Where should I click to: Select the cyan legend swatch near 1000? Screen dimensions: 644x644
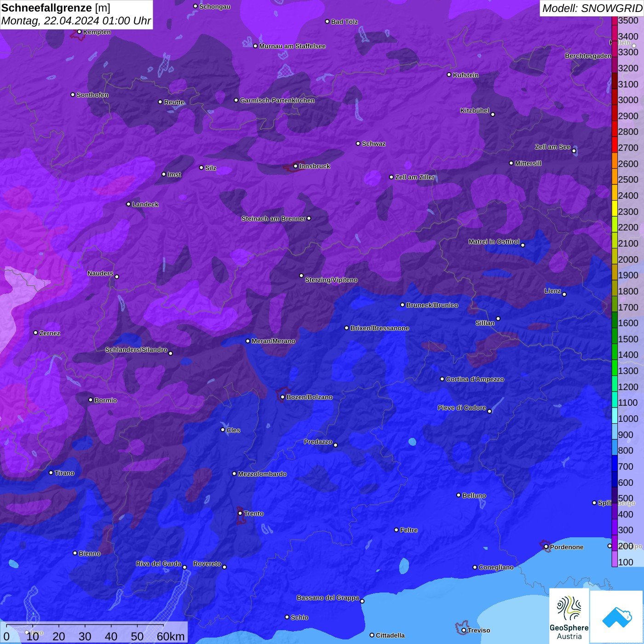pos(615,415)
